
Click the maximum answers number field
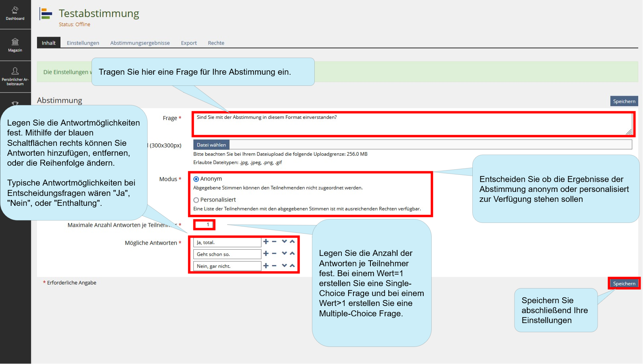204,225
